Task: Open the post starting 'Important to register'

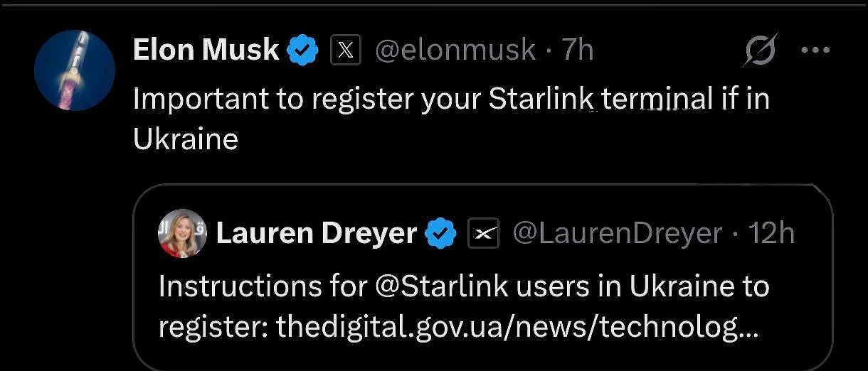Action: (451, 100)
